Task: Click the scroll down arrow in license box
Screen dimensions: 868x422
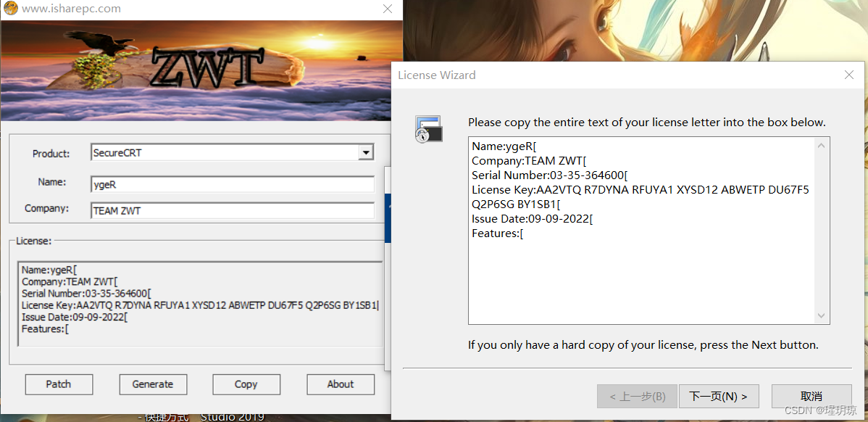Action: 822,316
